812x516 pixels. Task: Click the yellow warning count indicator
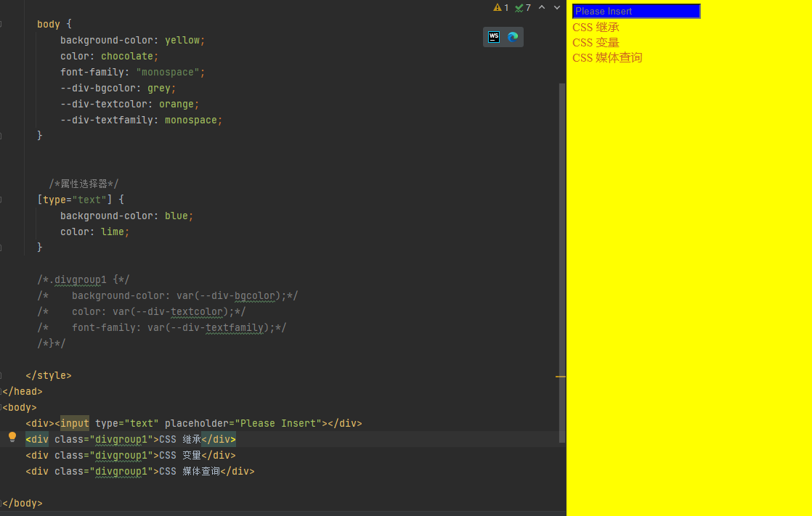click(500, 8)
